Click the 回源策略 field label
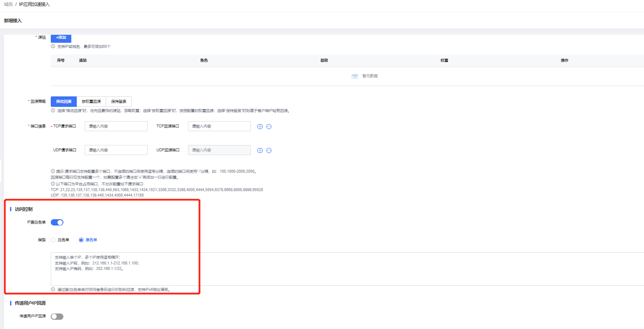The image size is (644, 329). point(38,101)
